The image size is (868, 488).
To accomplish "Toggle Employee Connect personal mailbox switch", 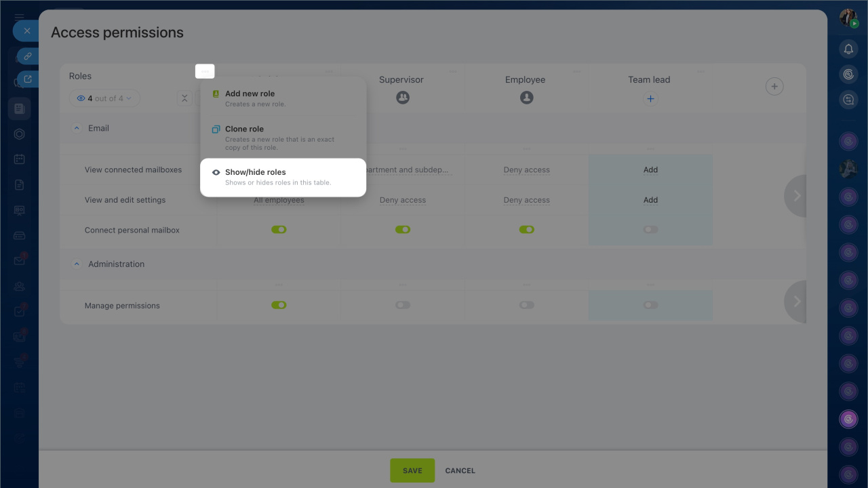I will [x=526, y=230].
